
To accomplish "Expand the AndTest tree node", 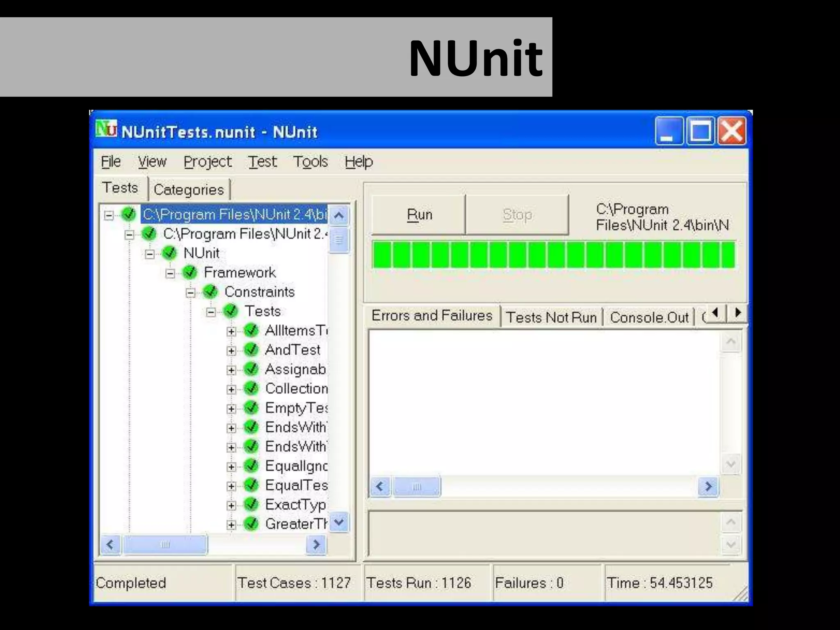I will coord(231,351).
